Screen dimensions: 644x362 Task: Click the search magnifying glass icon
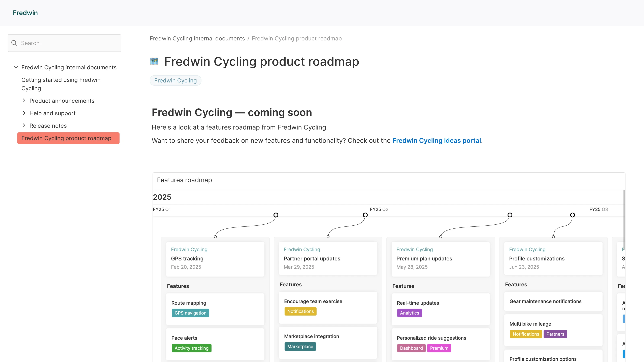[x=14, y=43]
